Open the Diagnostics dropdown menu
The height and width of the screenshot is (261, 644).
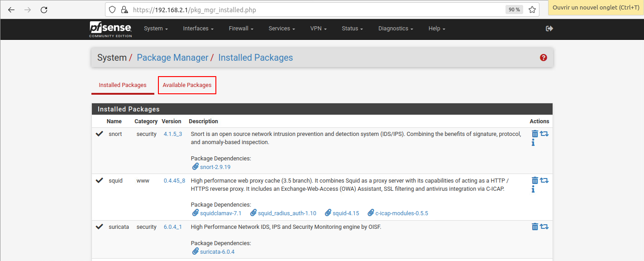pyautogui.click(x=396, y=29)
